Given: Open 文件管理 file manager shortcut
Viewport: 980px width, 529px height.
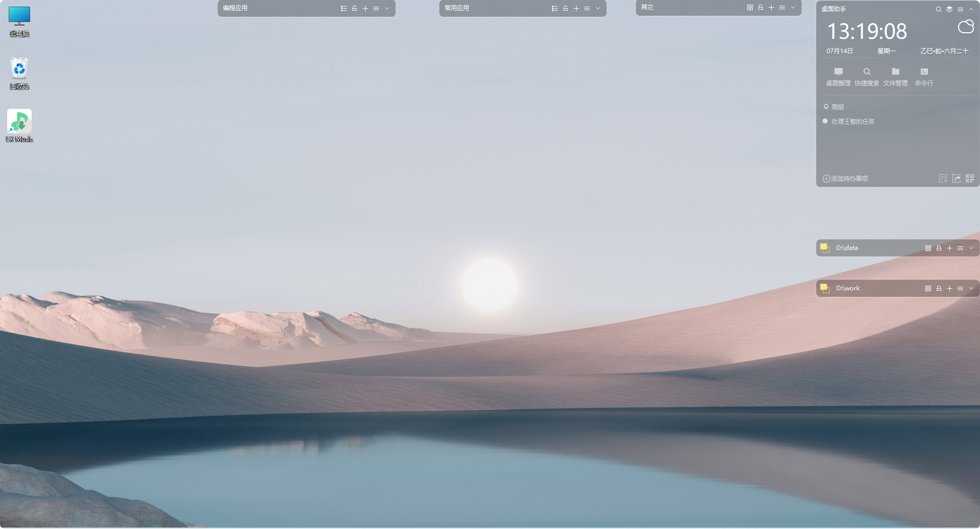Looking at the screenshot, I should coord(895,76).
